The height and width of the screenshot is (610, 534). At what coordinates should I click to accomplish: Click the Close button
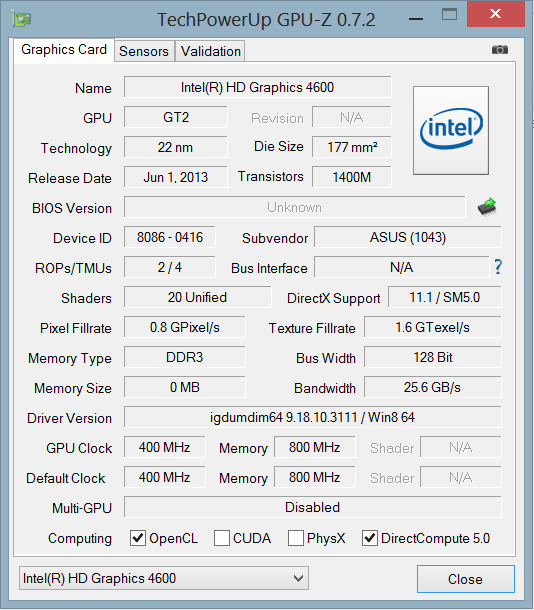466,579
